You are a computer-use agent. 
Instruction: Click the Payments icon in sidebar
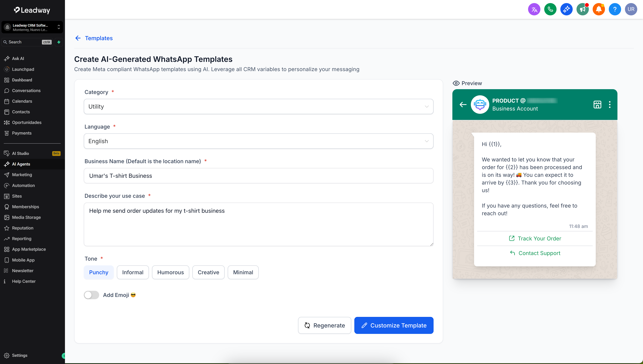[x=7, y=133]
